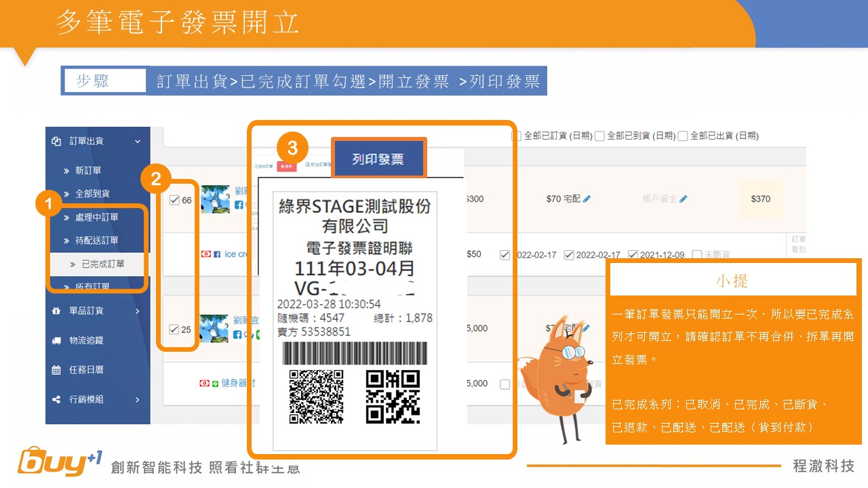This screenshot has height=488, width=868.
Task: Click the Facebook icon beside ice cream item
Action: [x=216, y=254]
